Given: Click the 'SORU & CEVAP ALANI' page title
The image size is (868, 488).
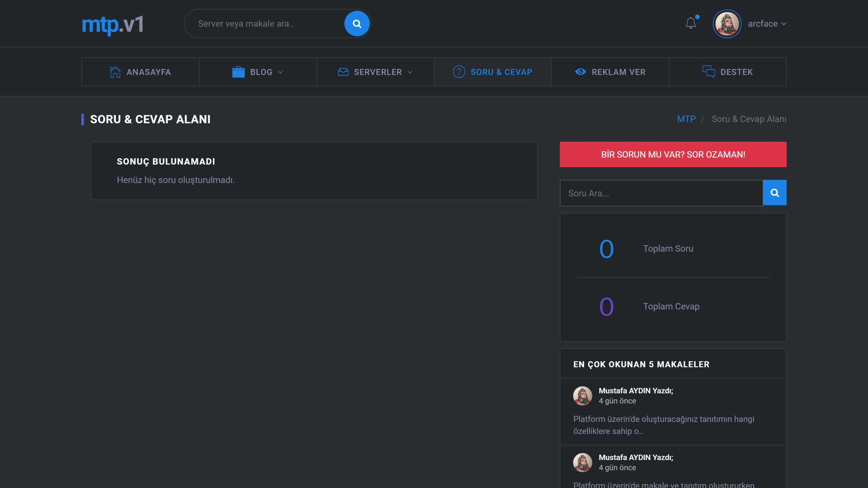Looking at the screenshot, I should coord(150,119).
